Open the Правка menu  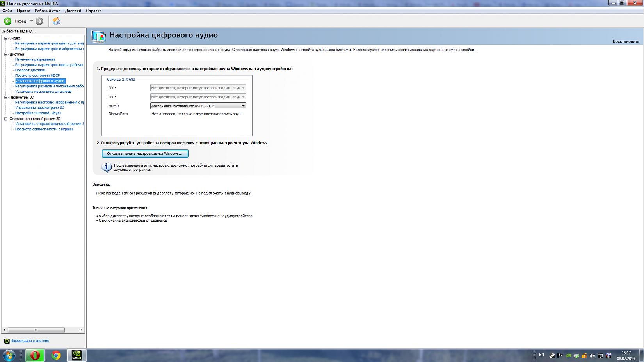[x=23, y=11]
